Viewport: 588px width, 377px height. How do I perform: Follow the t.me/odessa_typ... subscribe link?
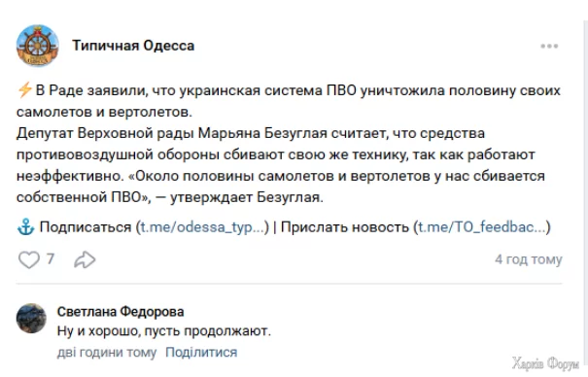coord(202,227)
